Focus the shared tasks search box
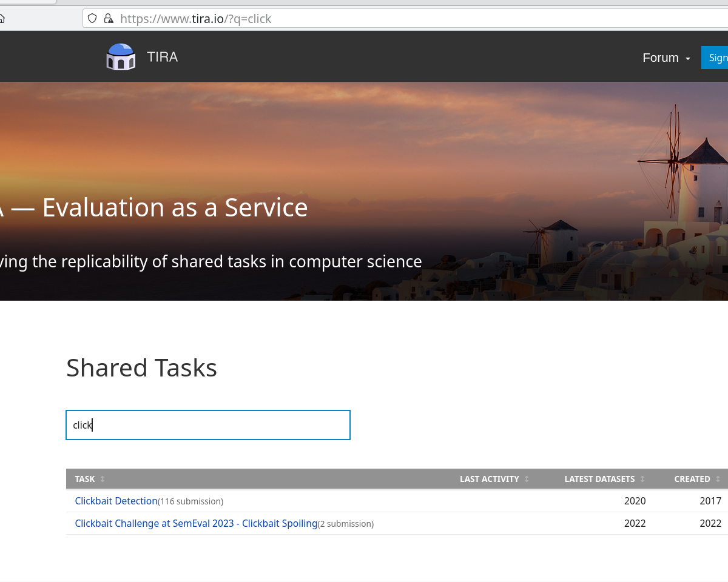This screenshot has height=582, width=728. [208, 425]
